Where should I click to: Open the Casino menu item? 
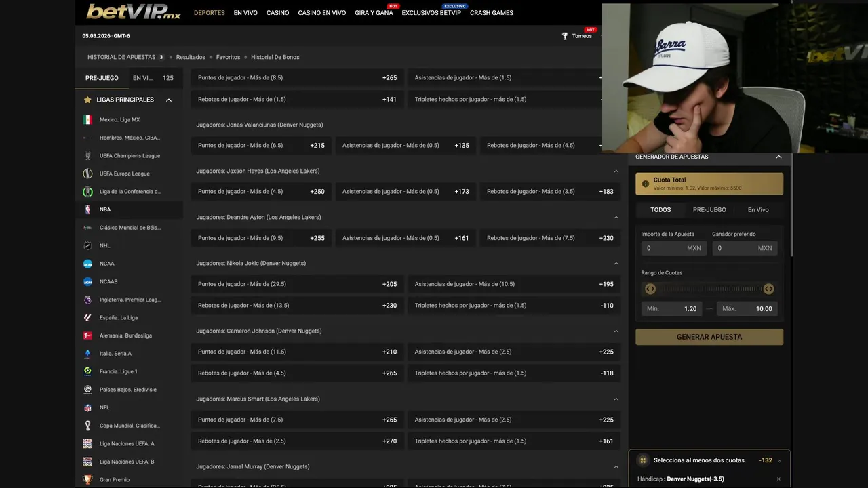pyautogui.click(x=277, y=13)
